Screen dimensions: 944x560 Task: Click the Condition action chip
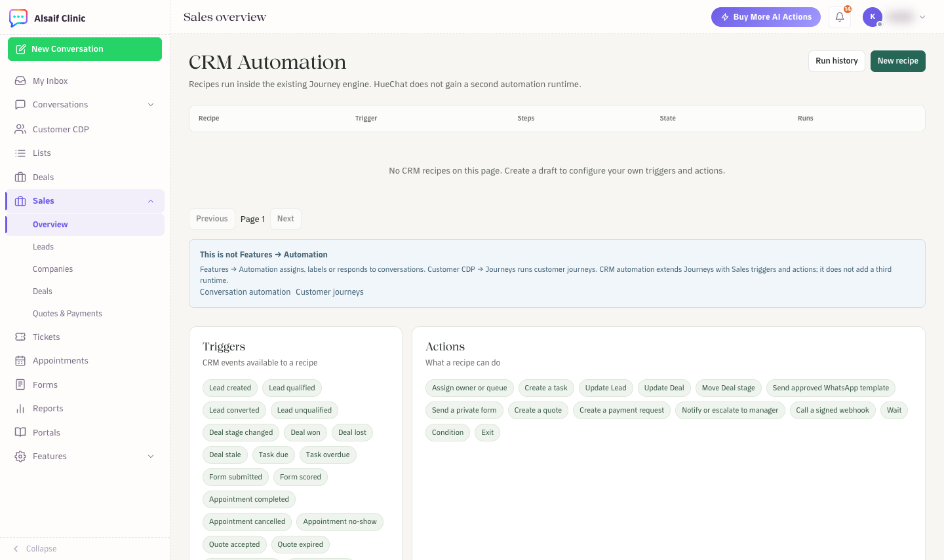tap(448, 432)
